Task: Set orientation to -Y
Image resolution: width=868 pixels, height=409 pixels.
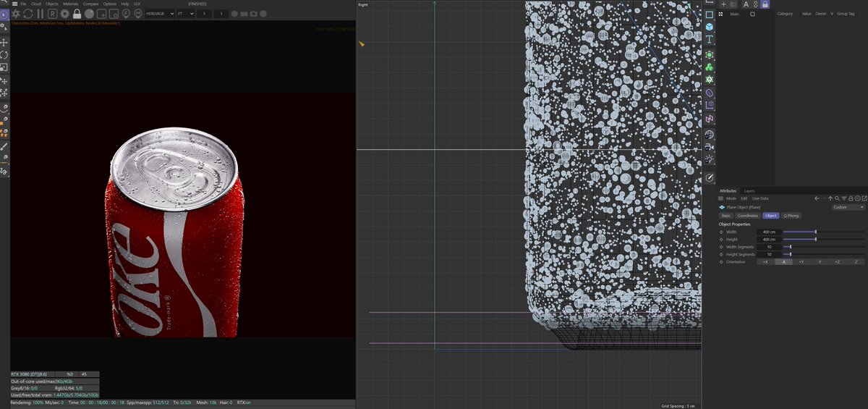Action: tap(820, 261)
